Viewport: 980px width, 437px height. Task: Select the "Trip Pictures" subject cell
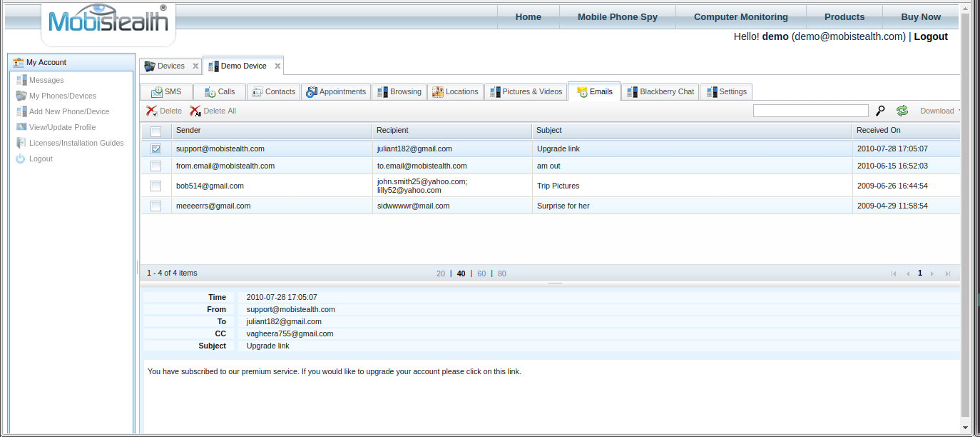tap(692, 186)
